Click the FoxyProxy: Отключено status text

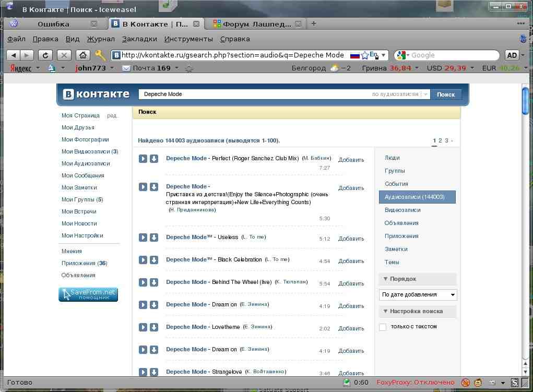[416, 383]
